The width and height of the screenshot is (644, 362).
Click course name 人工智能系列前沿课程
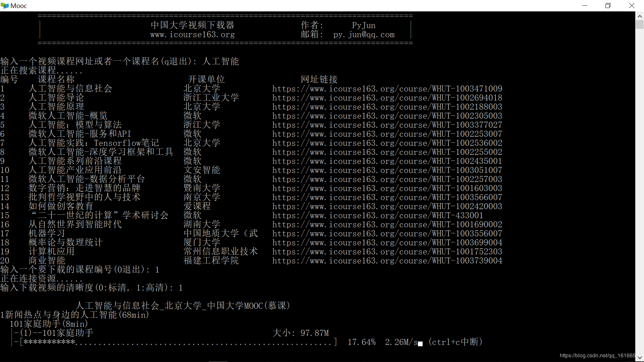coord(75,161)
